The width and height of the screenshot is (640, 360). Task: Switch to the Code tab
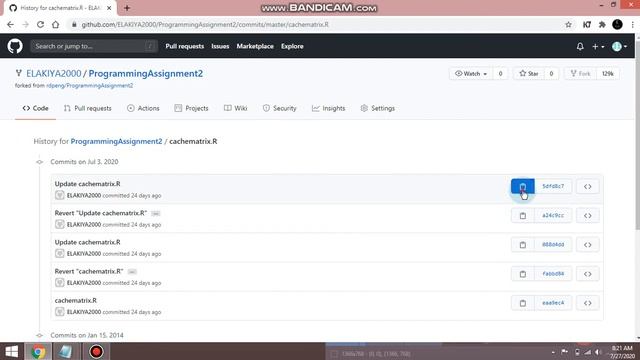coord(36,108)
